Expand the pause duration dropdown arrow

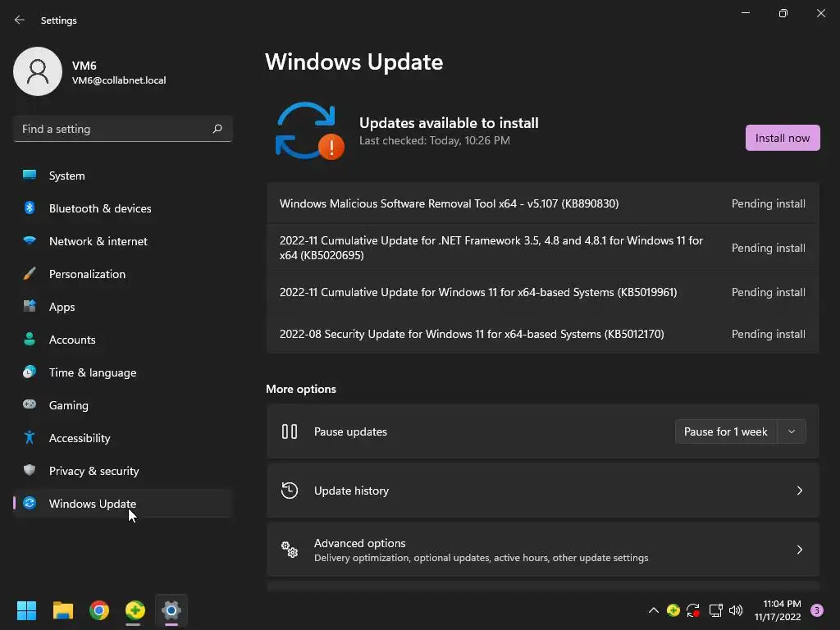point(792,431)
